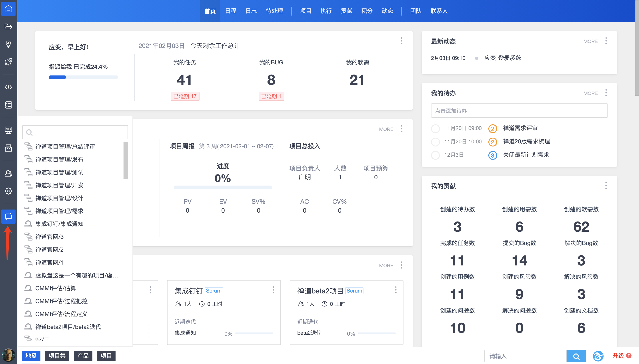Open three-dot menu of 最新动态 panel
Image resolution: width=639 pixels, height=364 pixels.
point(606,41)
